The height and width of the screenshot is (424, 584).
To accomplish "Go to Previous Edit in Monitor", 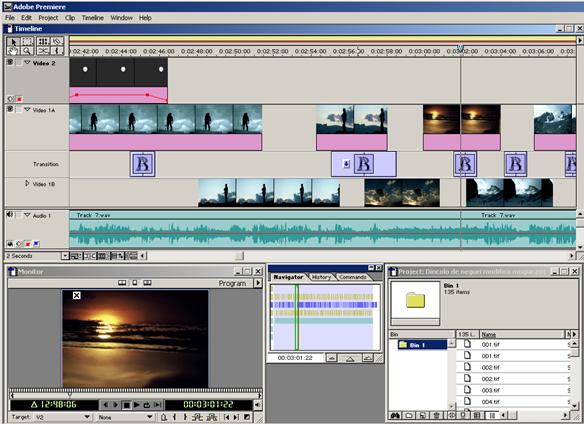I will tap(226, 417).
